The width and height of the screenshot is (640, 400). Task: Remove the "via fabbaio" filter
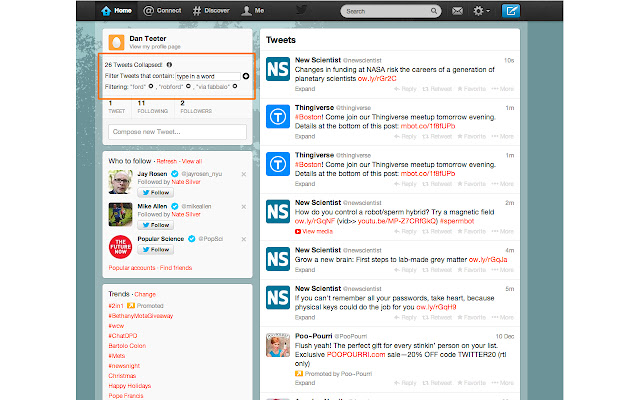pos(235,87)
